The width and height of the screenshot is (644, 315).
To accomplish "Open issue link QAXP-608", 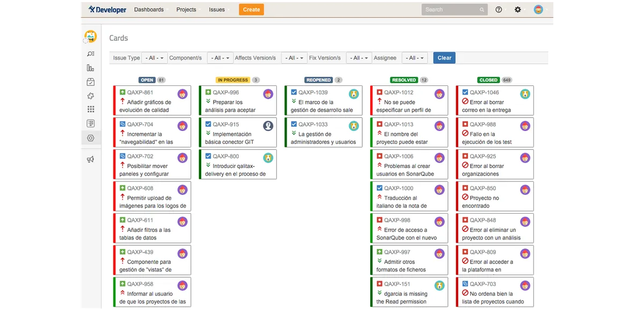I will click(140, 188).
